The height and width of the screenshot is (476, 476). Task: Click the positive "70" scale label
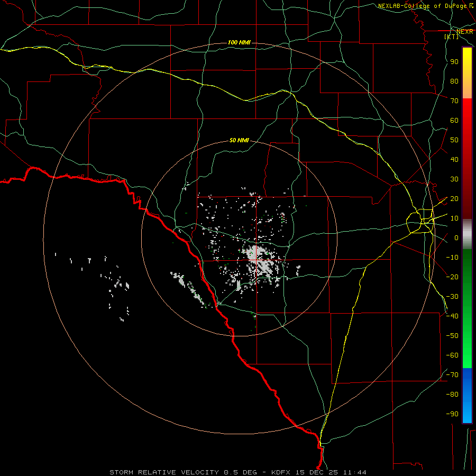point(454,101)
